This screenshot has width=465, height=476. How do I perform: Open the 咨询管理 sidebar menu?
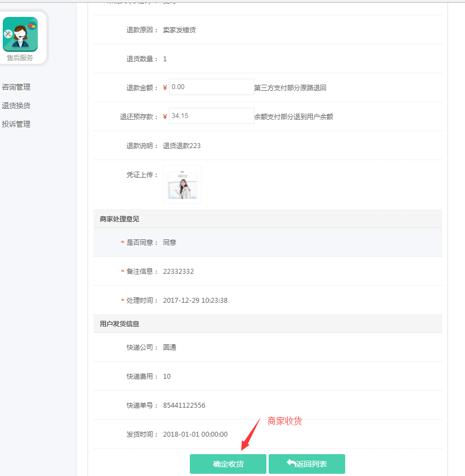pyautogui.click(x=16, y=87)
